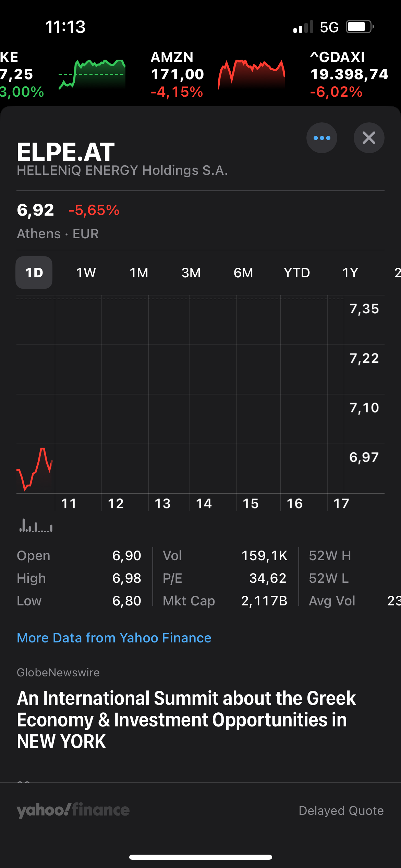Viewport: 401px width, 868px height.
Task: Tap the Athens · EUR exchange label
Action: tap(58, 233)
